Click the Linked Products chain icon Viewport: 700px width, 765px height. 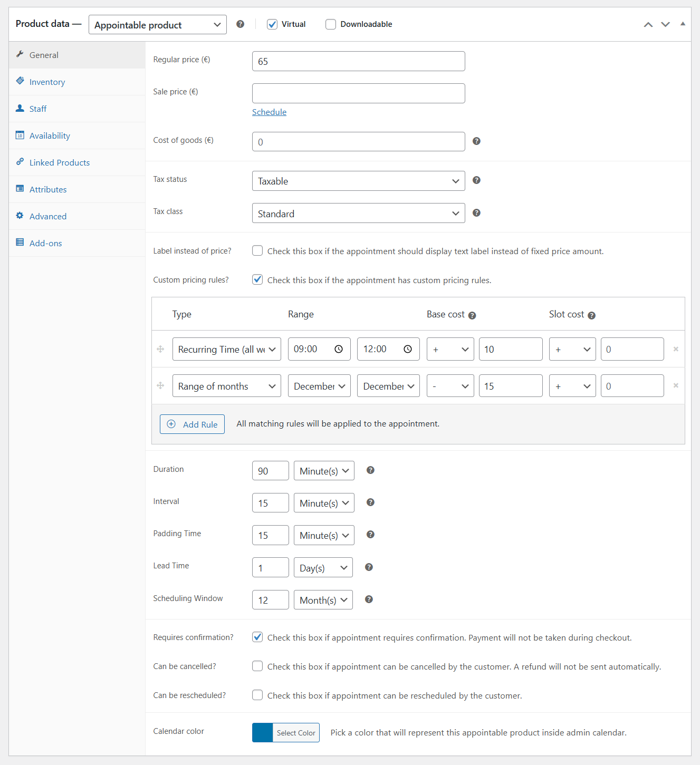pos(20,162)
